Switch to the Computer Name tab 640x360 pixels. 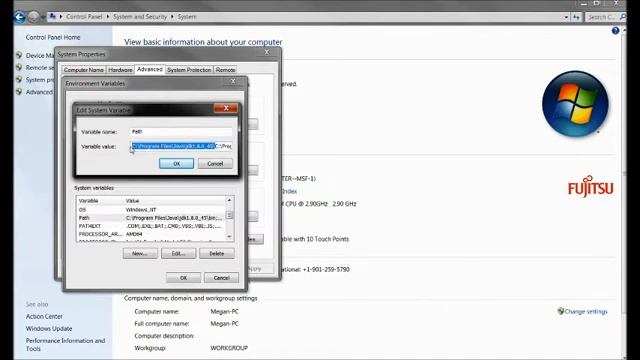coord(84,70)
